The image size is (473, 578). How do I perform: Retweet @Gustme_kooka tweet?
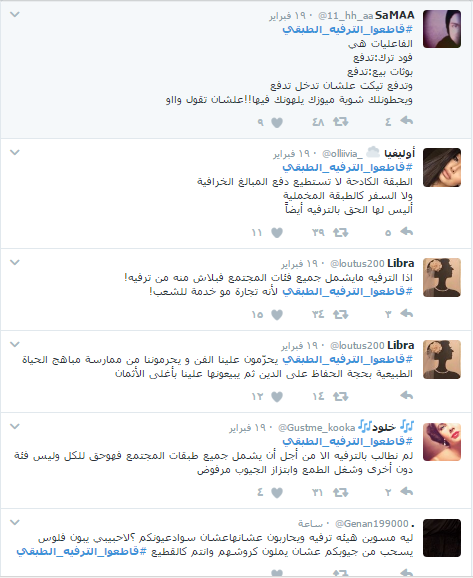point(340,492)
